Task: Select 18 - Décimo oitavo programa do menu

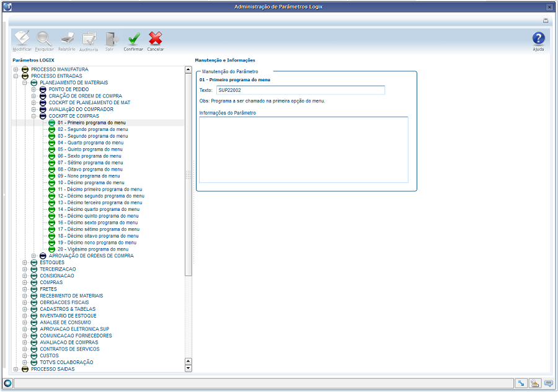Action: point(98,236)
